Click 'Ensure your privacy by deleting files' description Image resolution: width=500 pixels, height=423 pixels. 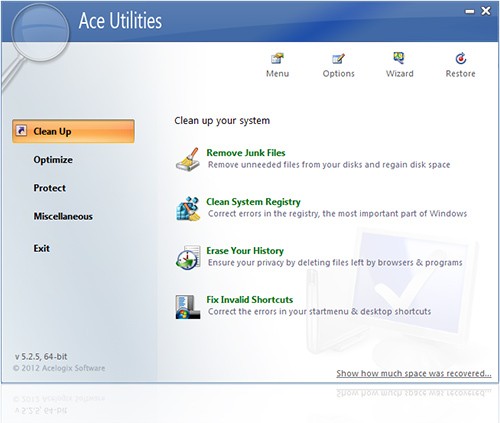point(335,263)
